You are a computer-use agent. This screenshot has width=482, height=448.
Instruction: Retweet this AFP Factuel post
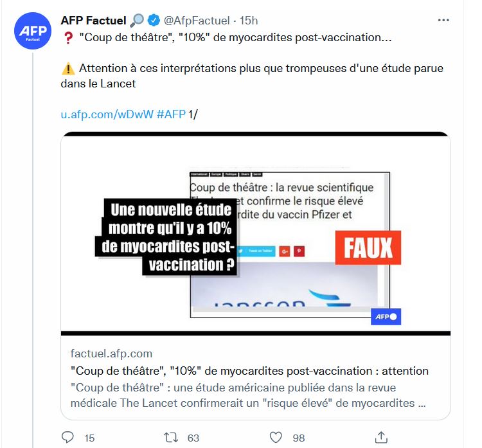171,438
